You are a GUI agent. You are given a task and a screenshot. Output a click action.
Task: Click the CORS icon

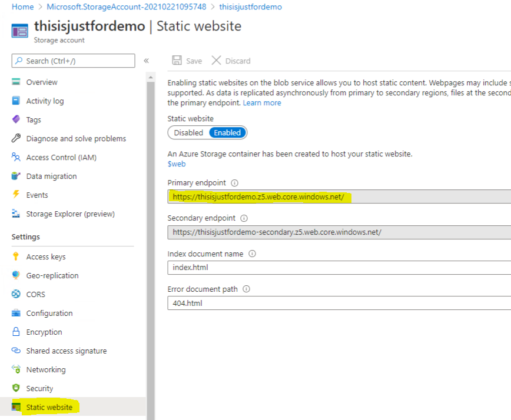[x=16, y=294]
